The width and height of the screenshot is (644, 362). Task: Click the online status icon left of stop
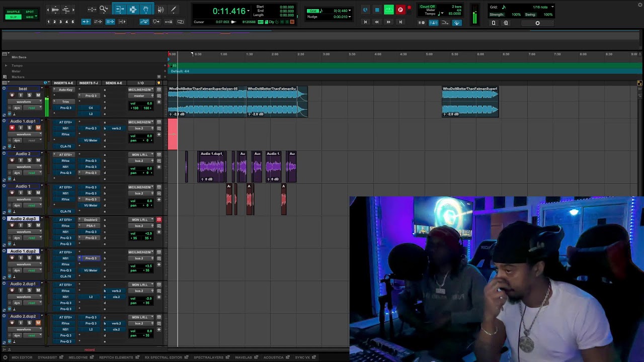point(365,10)
